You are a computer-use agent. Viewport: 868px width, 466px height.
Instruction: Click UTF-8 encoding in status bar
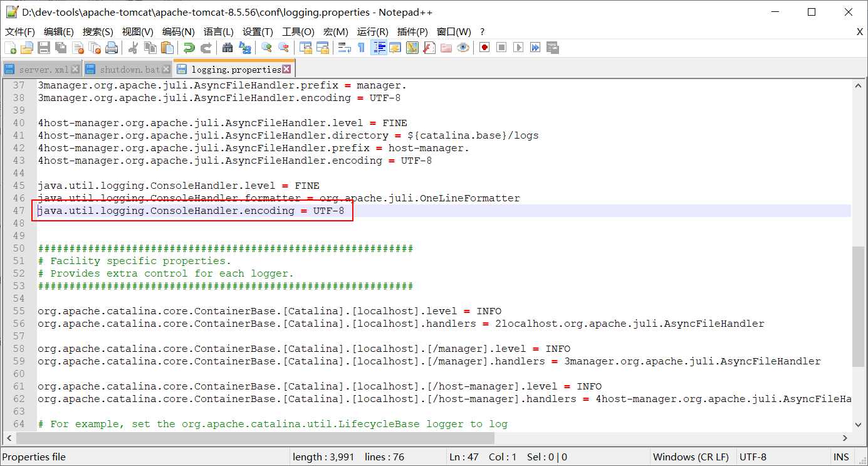[753, 457]
